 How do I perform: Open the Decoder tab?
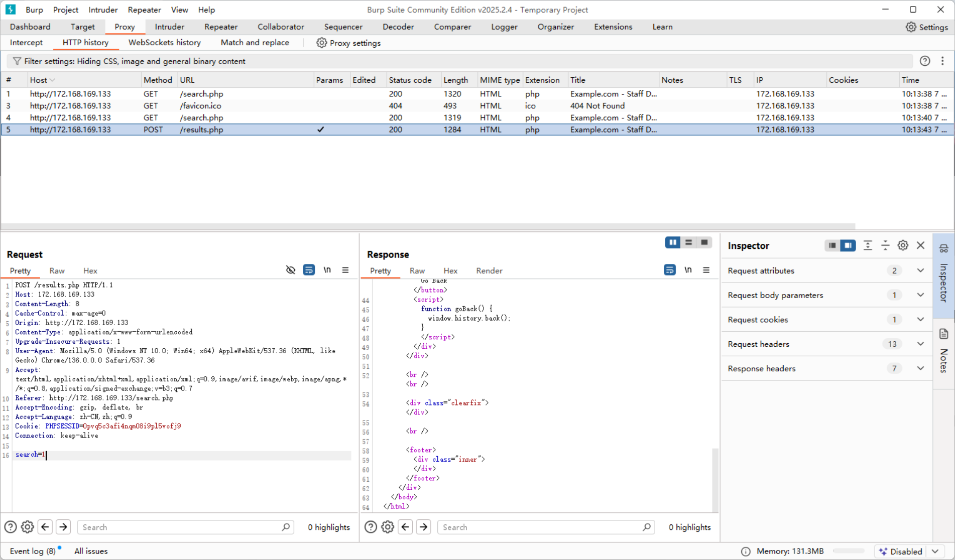398,27
